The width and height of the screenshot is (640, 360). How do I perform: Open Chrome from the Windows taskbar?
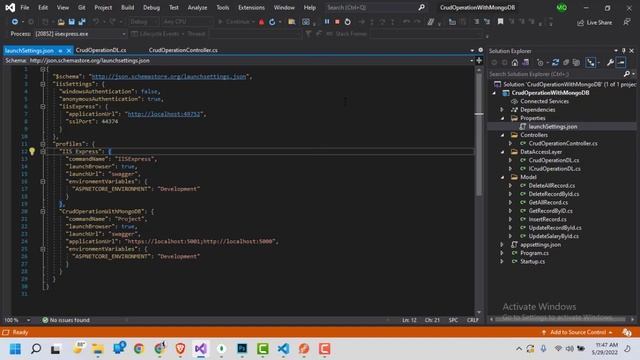point(139,349)
